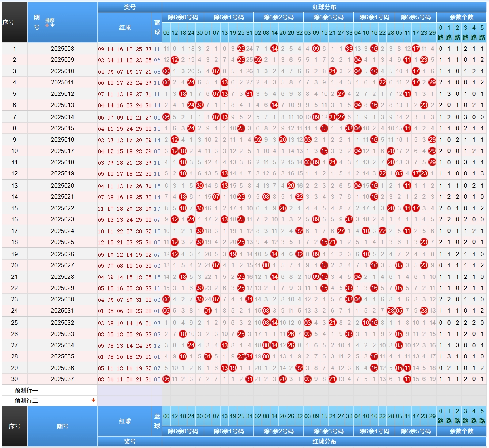489x448 pixels.
Task: Click blue ball number 11 in issue 2025008
Action: click(x=157, y=49)
